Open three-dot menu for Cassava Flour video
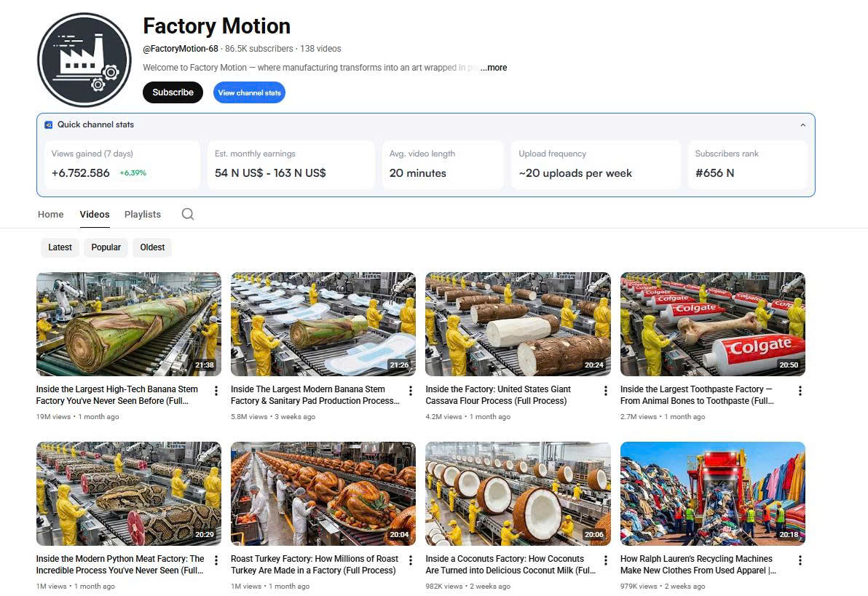The height and width of the screenshot is (596, 868). [x=605, y=392]
